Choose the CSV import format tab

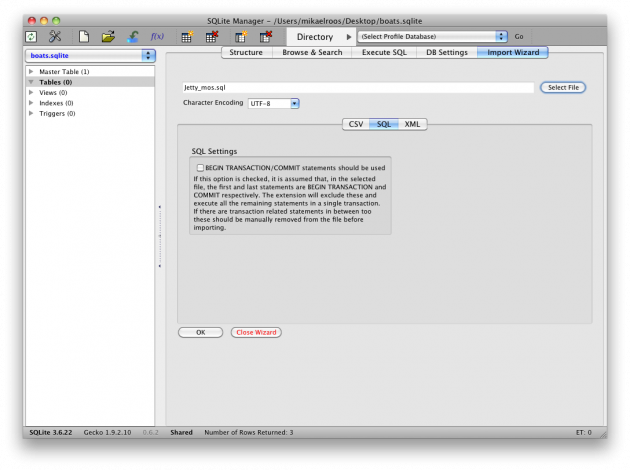[x=356, y=124]
